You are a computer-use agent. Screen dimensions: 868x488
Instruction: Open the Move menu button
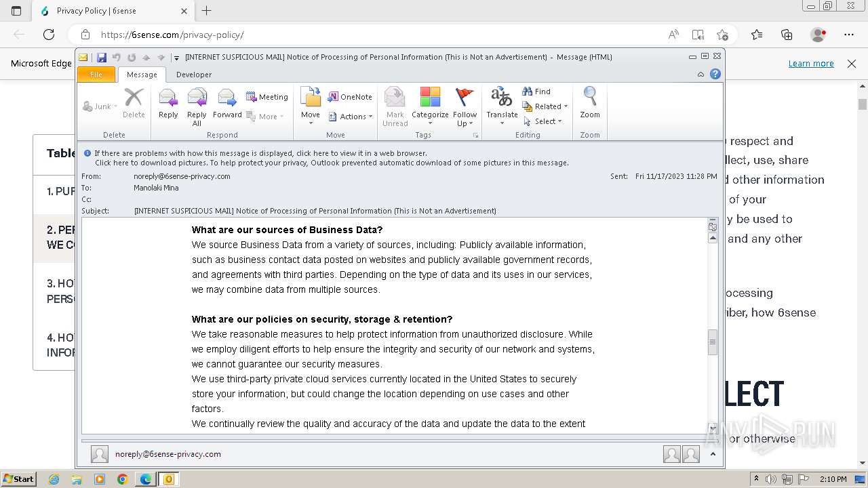[x=311, y=104]
